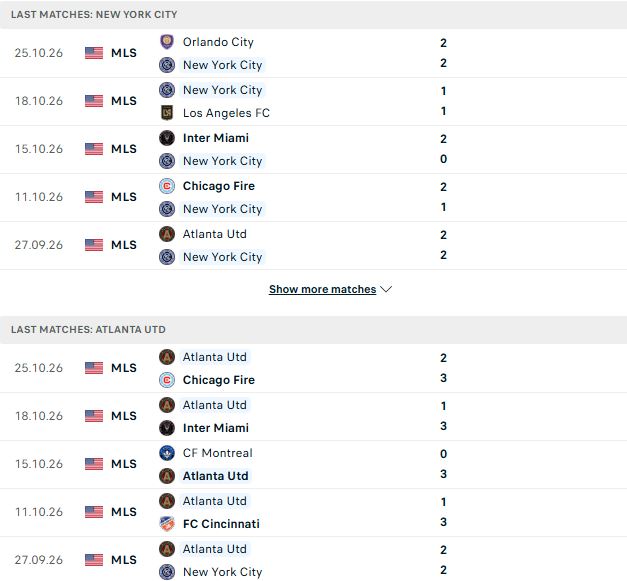
Task: Click the chevron next to Show more matches
Action: pos(386,289)
